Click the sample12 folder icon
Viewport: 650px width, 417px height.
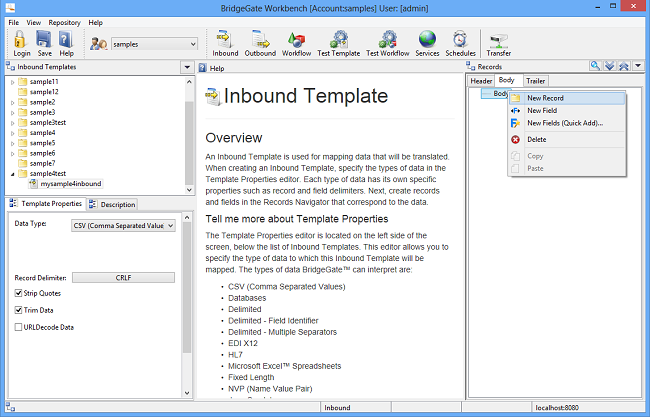coord(23,92)
